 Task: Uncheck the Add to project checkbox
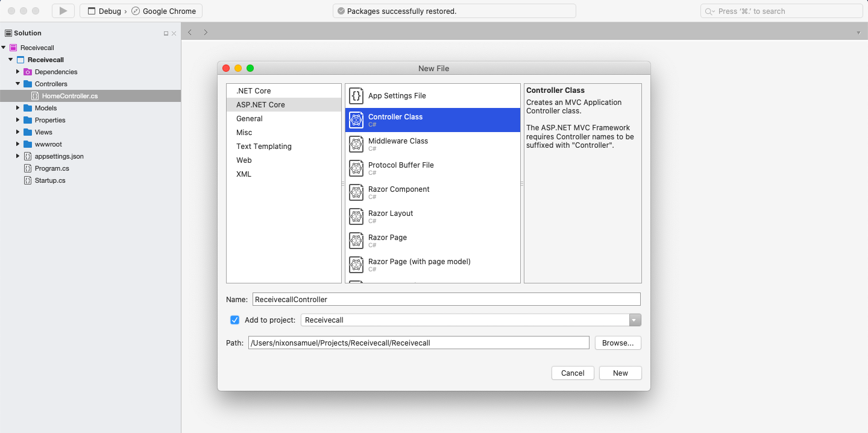(x=234, y=320)
